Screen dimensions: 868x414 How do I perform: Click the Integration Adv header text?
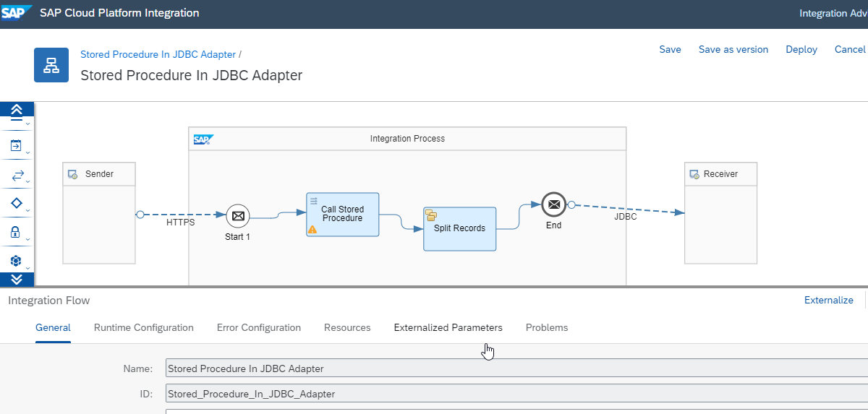[833, 13]
